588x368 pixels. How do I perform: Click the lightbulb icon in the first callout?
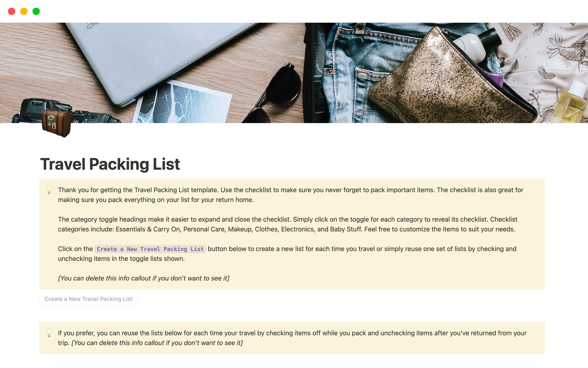(x=49, y=190)
